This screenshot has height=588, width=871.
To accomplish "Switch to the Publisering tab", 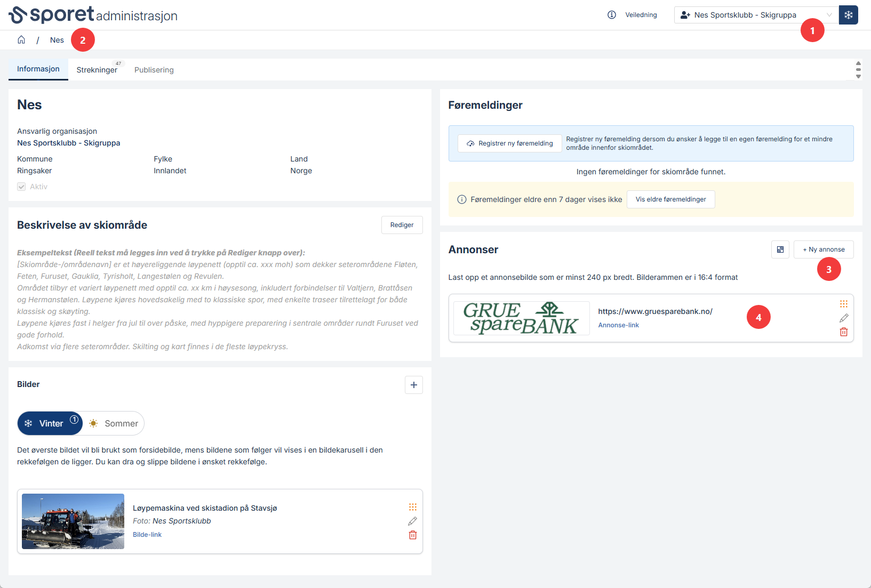I will (154, 70).
